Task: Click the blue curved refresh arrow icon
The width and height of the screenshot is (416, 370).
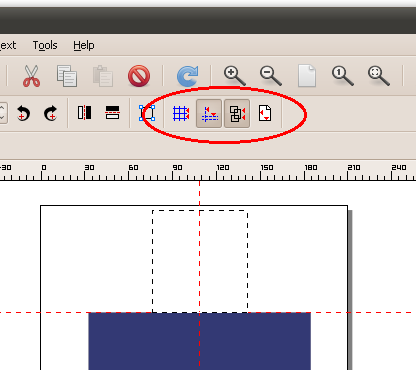Action: (188, 76)
